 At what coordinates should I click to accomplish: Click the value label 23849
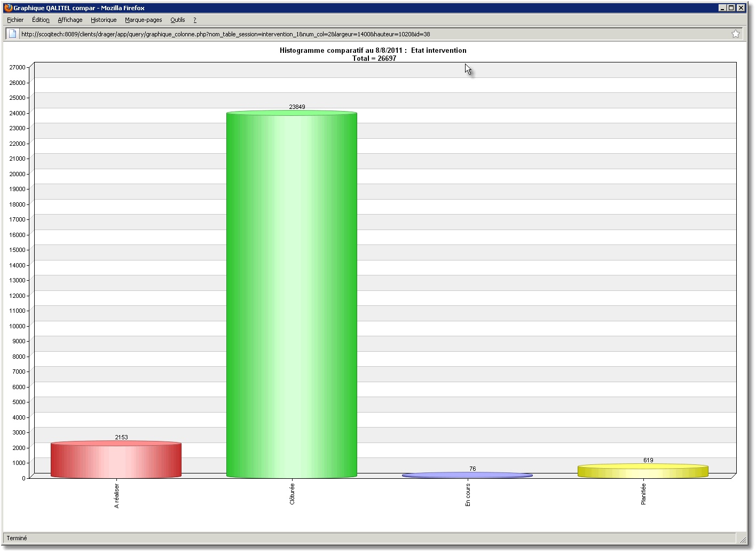tap(297, 107)
